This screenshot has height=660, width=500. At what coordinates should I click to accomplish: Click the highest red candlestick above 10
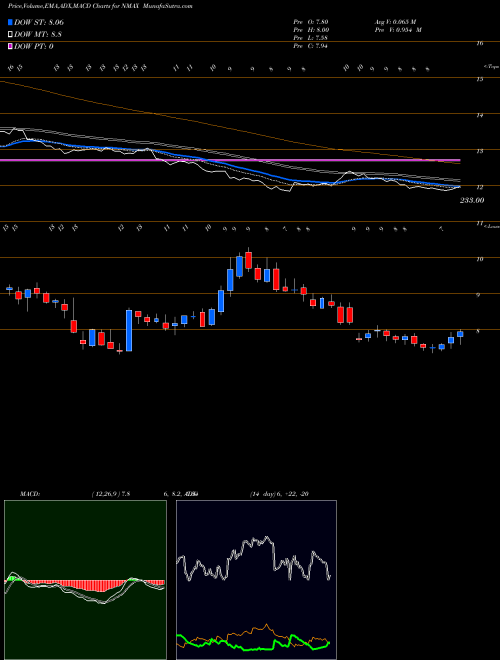tap(248, 260)
